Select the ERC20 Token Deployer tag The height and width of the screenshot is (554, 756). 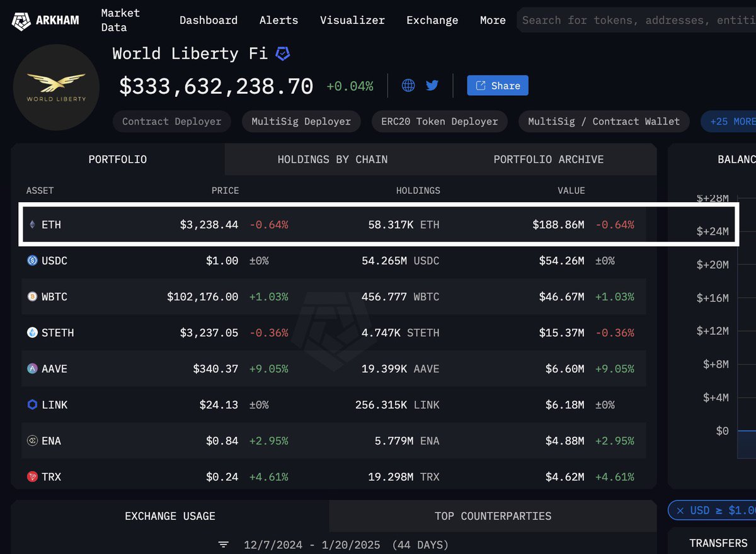point(440,122)
